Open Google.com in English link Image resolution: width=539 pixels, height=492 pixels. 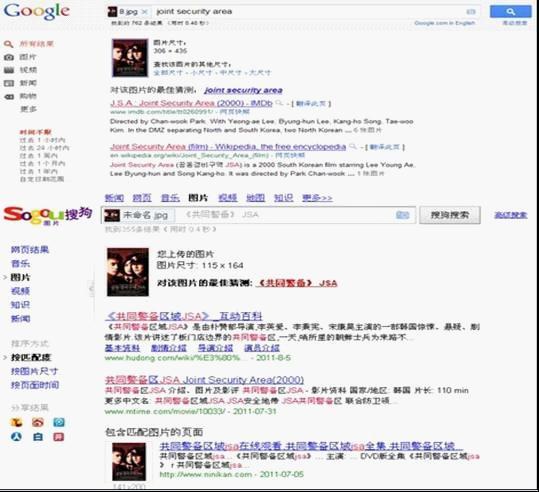(444, 23)
